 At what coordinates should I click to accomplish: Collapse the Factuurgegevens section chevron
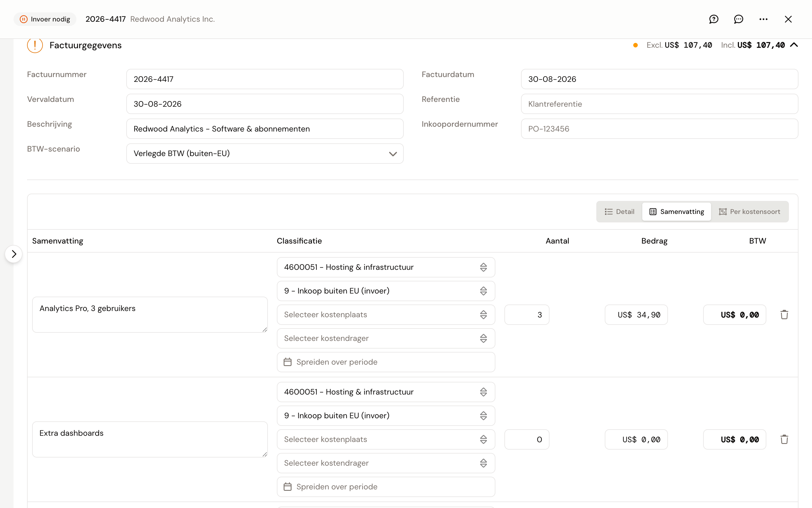point(794,45)
